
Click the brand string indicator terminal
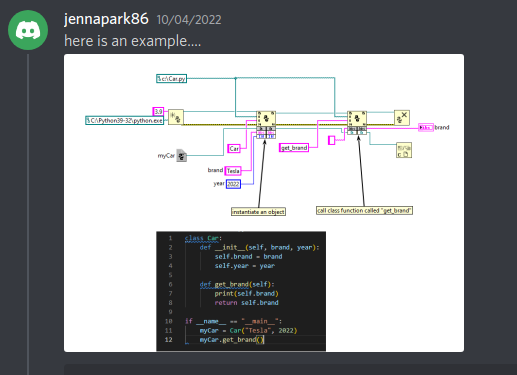point(426,128)
